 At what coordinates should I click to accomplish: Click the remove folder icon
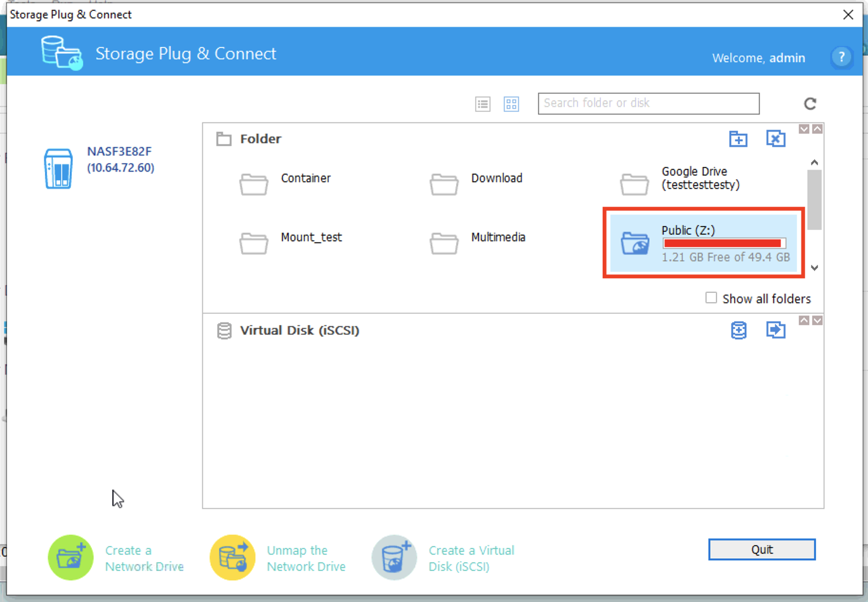coord(775,139)
